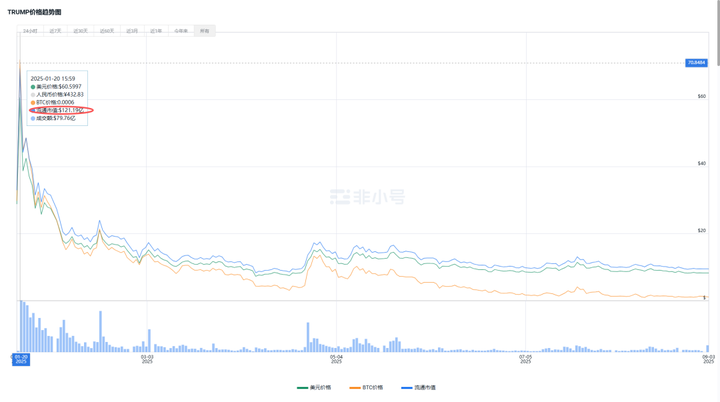Viewport: 720px width, 402px height.
Task: Click the $60 y-axis label
Action: pos(702,96)
